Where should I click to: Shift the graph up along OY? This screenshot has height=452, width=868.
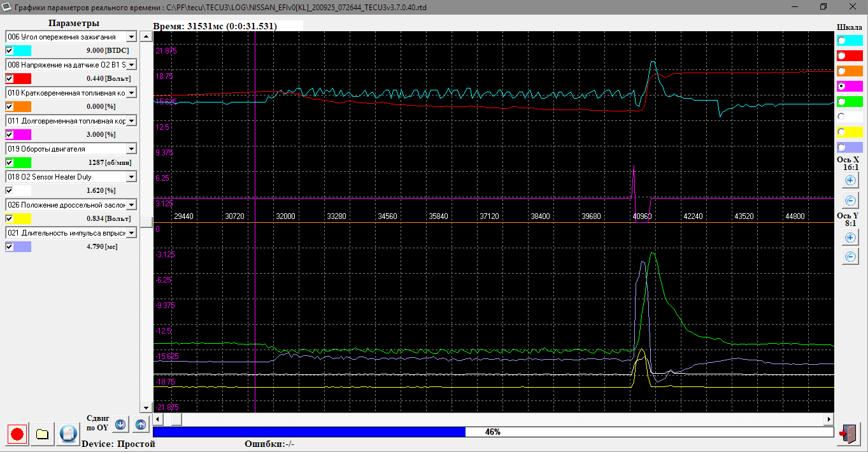pyautogui.click(x=141, y=425)
